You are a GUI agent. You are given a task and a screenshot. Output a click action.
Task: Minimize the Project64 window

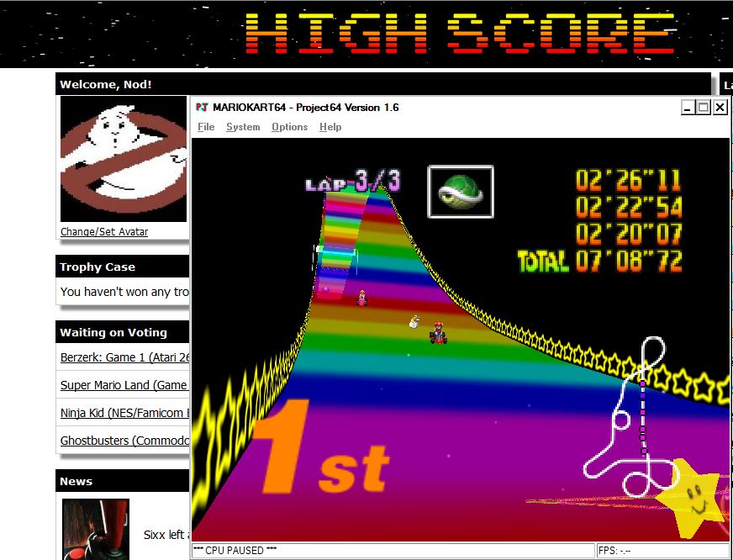click(688, 108)
